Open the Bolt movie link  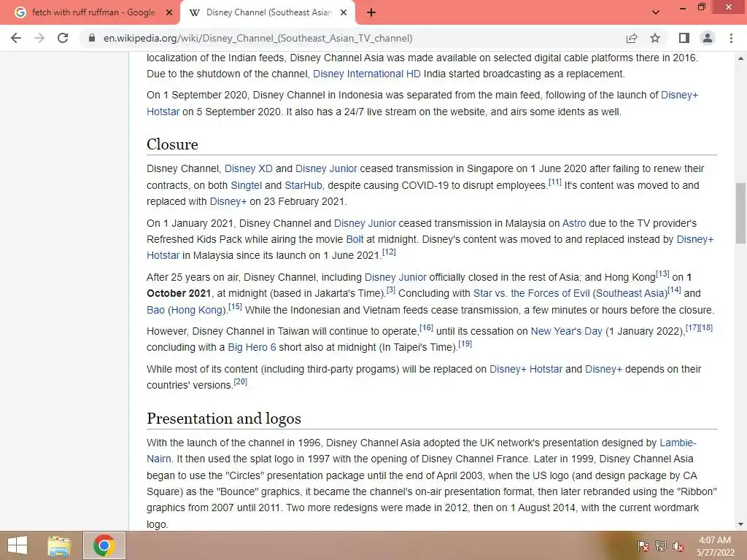pos(355,239)
